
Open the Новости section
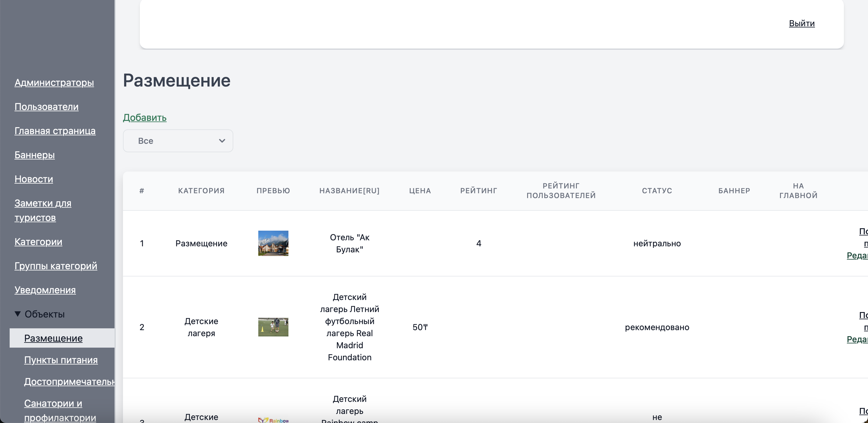[x=34, y=179]
